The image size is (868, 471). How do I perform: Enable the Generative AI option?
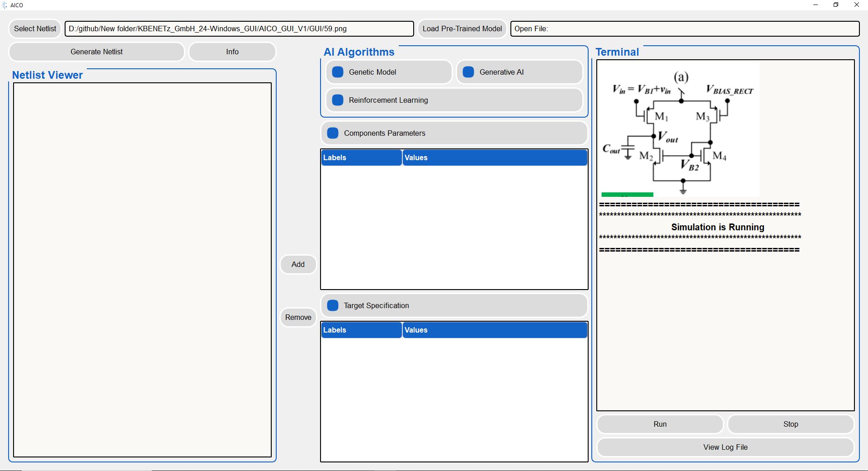(468, 72)
